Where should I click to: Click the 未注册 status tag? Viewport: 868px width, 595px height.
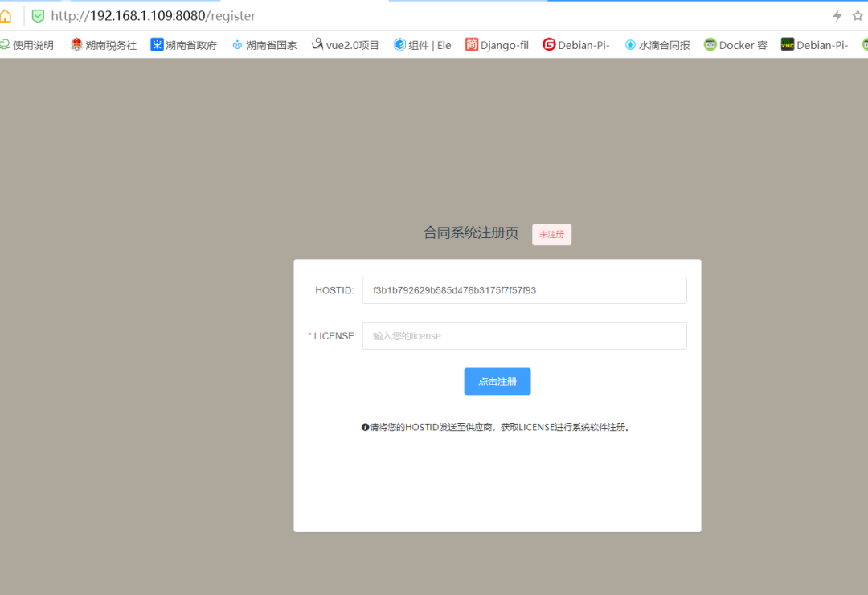(552, 234)
